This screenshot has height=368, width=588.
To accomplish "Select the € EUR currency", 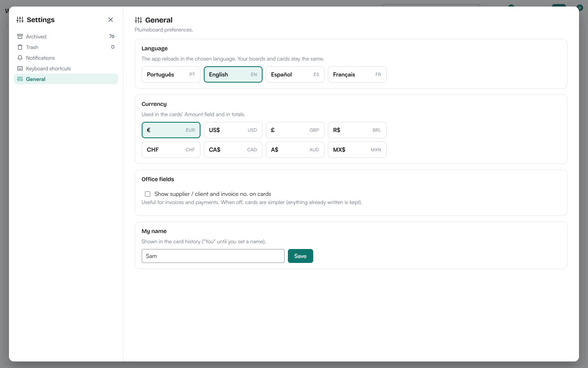I will (x=171, y=130).
